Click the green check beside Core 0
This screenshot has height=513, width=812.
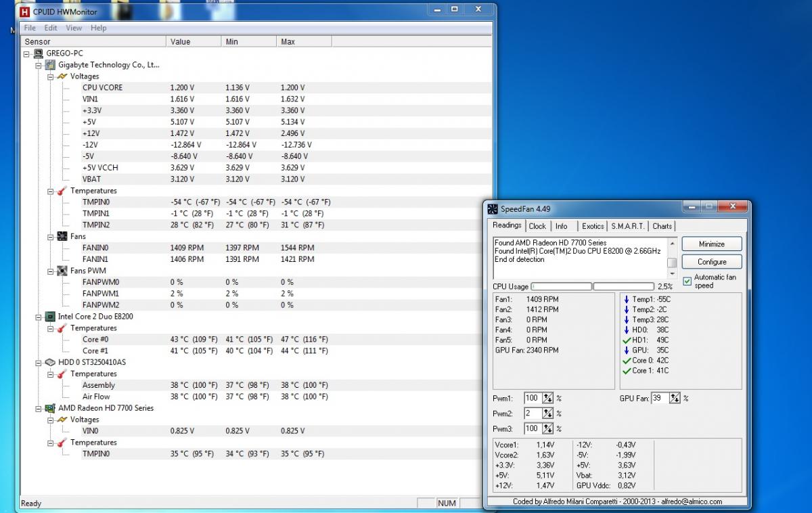pyautogui.click(x=627, y=361)
